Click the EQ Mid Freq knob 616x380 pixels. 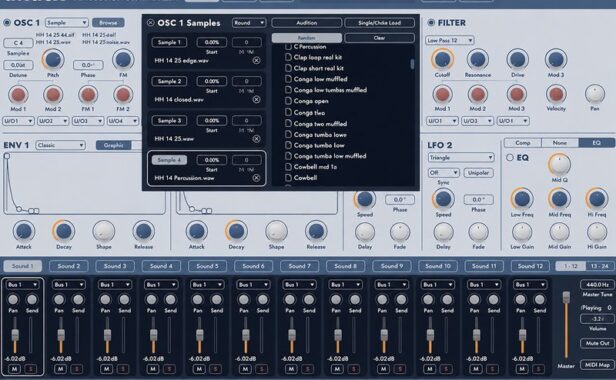tap(559, 199)
